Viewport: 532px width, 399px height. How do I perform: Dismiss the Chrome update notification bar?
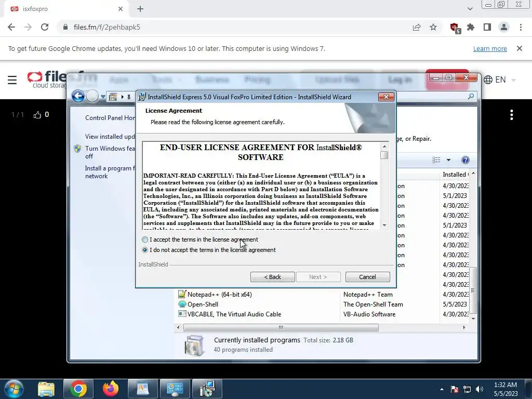[520, 48]
